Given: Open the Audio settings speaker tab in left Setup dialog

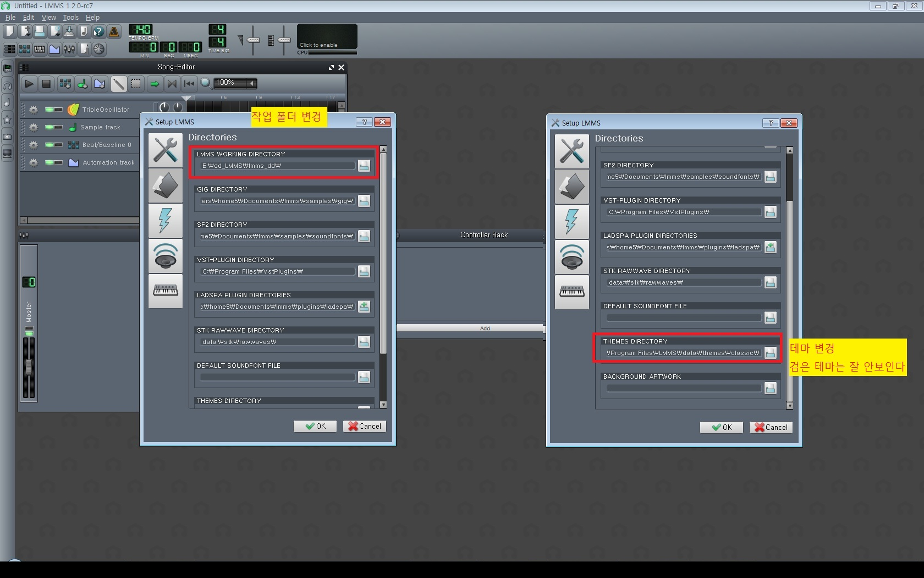Looking at the screenshot, I should 166,256.
